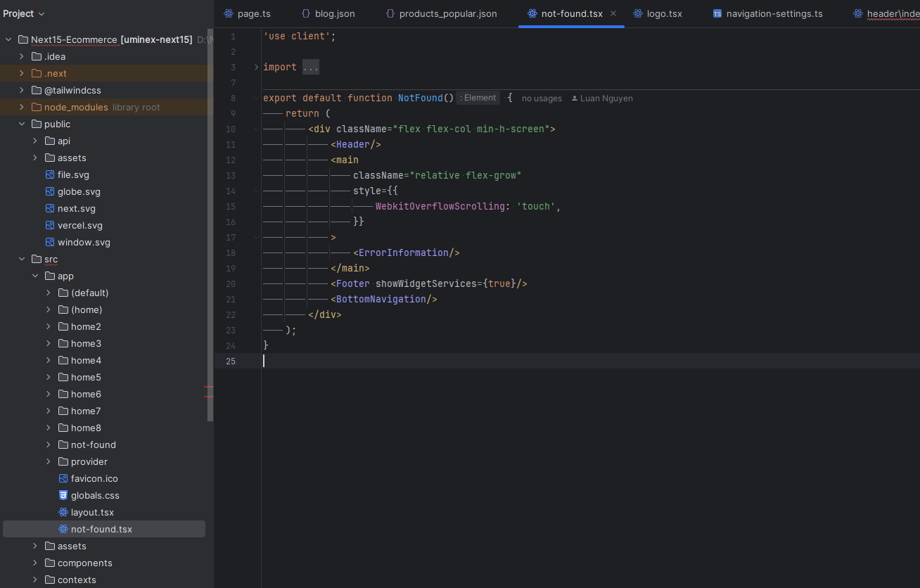Image resolution: width=920 pixels, height=588 pixels.
Task: Switch to the products_popular.json tab
Action: [447, 13]
